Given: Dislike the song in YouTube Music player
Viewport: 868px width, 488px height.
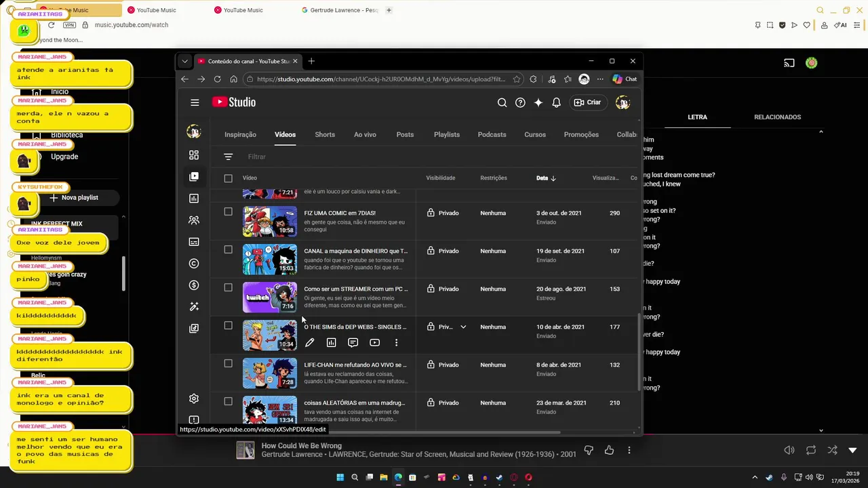Looking at the screenshot, I should click(x=589, y=450).
